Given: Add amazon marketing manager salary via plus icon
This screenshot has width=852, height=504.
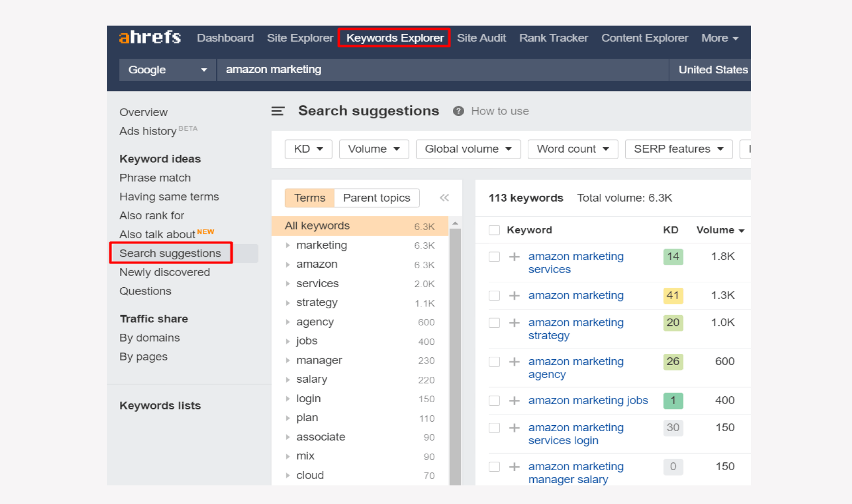Looking at the screenshot, I should point(514,467).
